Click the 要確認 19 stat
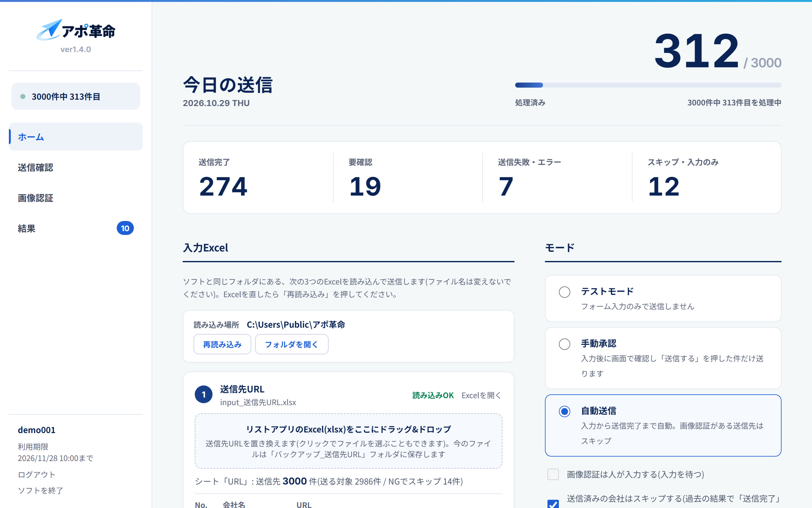This screenshot has width=812, height=508. coord(407,177)
